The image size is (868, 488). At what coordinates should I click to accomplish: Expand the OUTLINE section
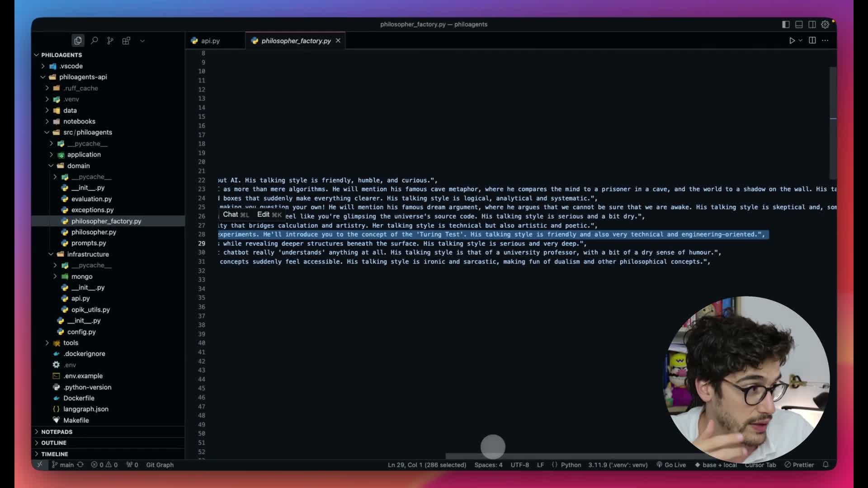(53, 443)
